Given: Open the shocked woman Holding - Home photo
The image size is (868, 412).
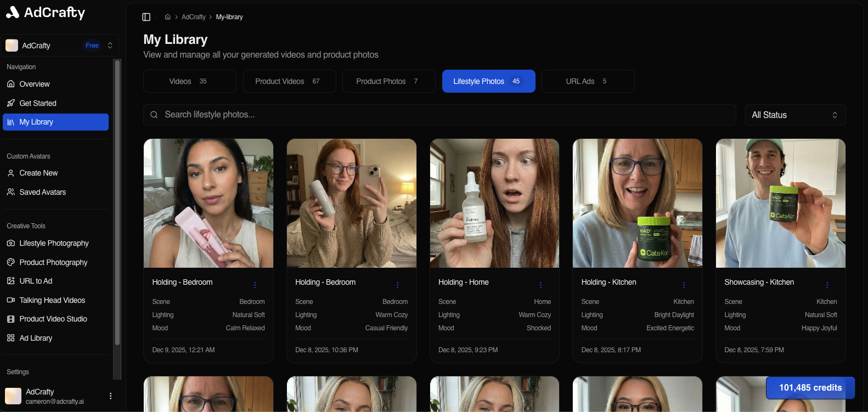Looking at the screenshot, I should [495, 203].
